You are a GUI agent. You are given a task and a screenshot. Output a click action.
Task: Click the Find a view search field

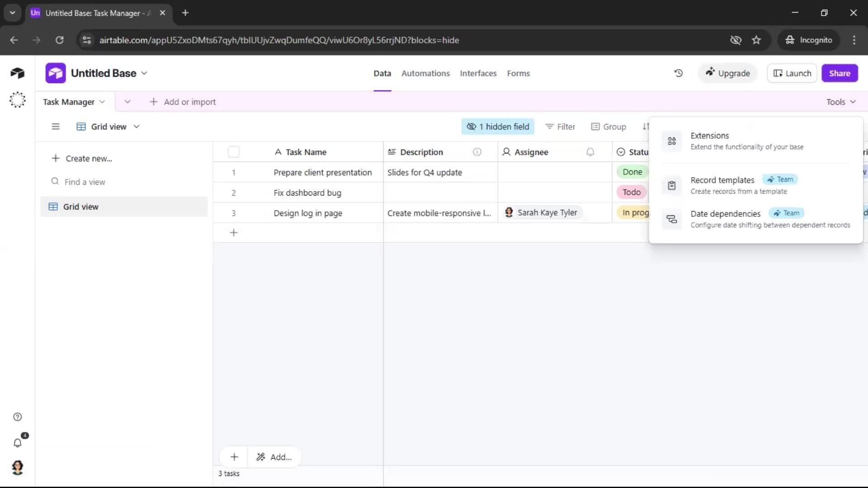pos(124,182)
